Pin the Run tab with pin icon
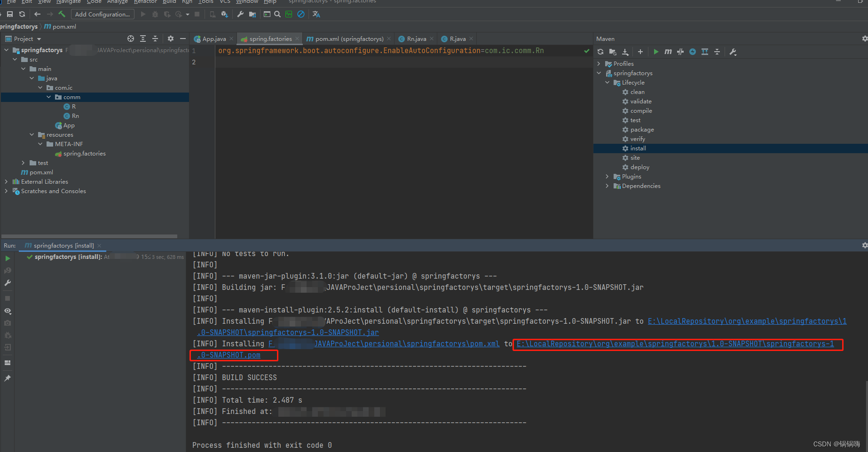The height and width of the screenshot is (452, 868). [x=8, y=378]
